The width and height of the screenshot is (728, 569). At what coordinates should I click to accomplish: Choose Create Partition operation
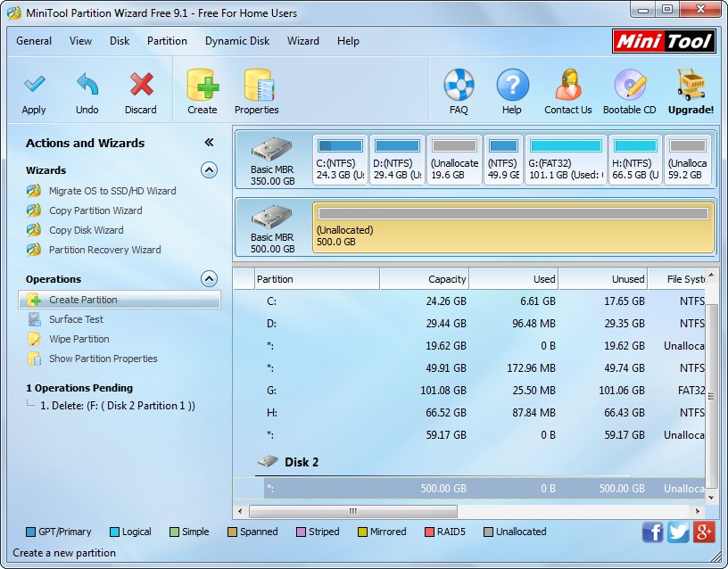(x=120, y=300)
